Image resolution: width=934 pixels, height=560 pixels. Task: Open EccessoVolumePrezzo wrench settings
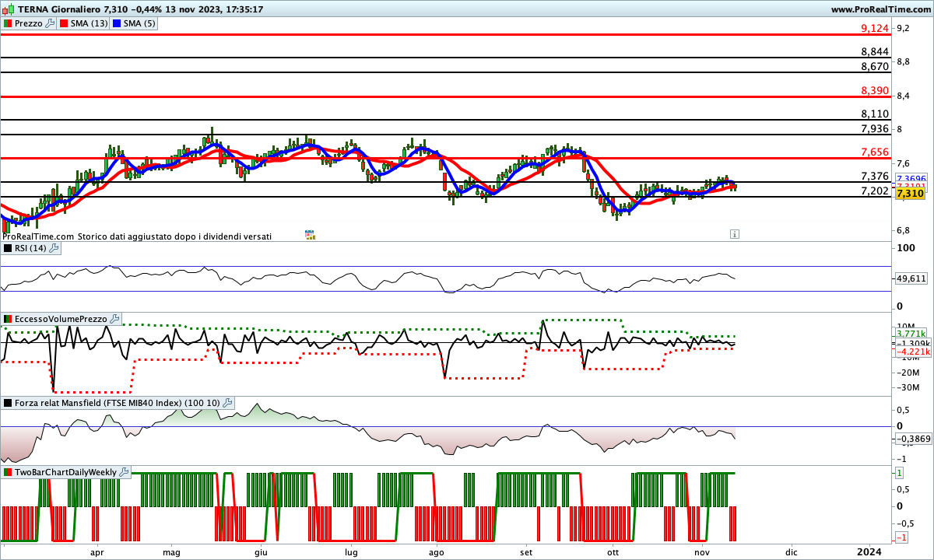click(114, 319)
